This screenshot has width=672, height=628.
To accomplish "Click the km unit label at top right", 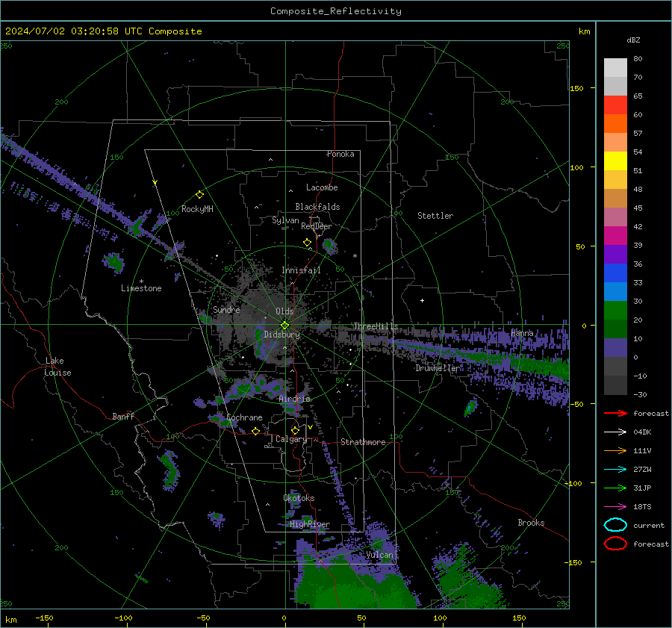I will point(584,31).
